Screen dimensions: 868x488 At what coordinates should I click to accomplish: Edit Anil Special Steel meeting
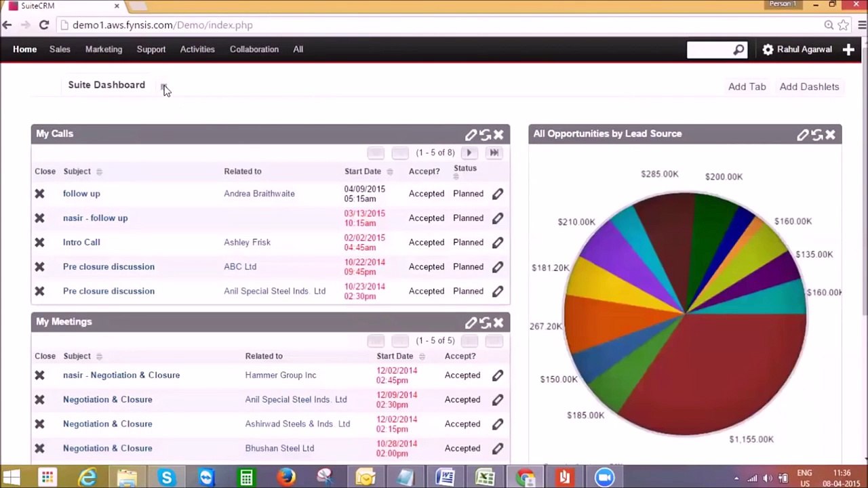click(x=498, y=400)
